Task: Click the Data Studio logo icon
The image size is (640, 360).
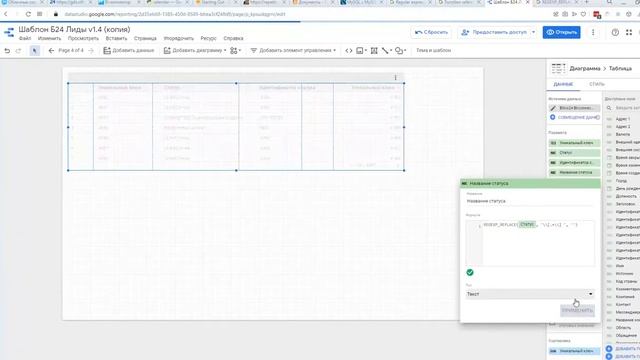Action: point(9,32)
